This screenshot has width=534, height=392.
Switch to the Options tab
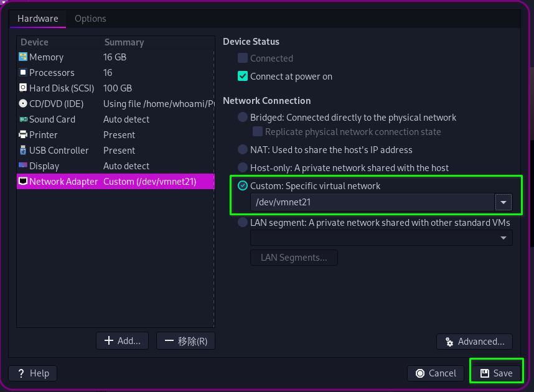(90, 19)
